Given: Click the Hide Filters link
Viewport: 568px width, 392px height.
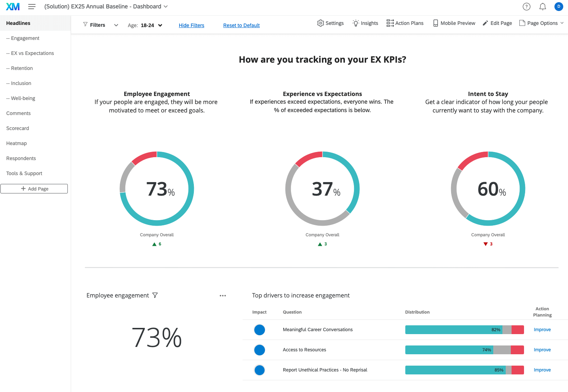Looking at the screenshot, I should pyautogui.click(x=192, y=25).
